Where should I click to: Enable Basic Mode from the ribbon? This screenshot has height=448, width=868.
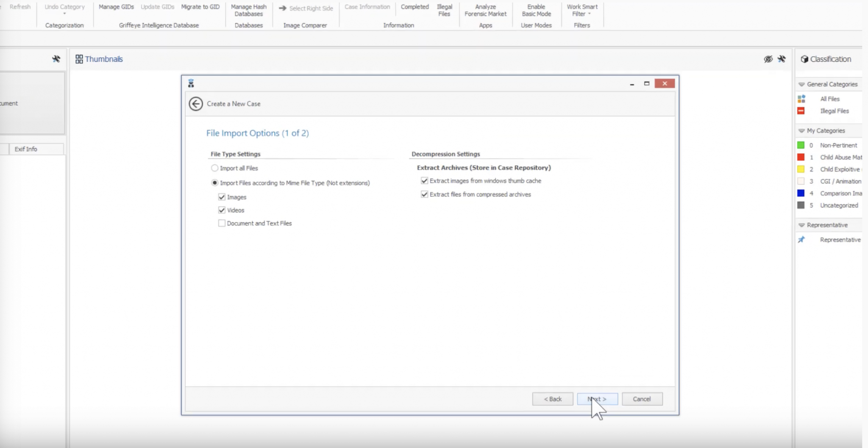[x=536, y=10]
